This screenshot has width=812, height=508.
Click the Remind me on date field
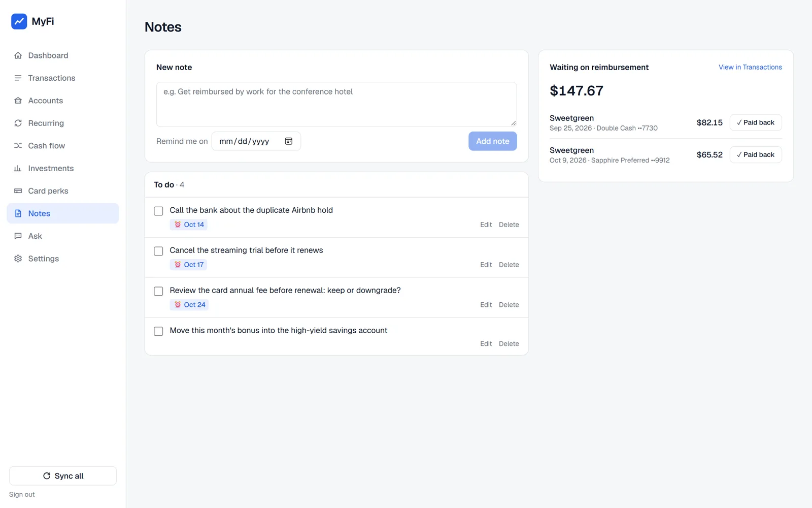pyautogui.click(x=256, y=141)
